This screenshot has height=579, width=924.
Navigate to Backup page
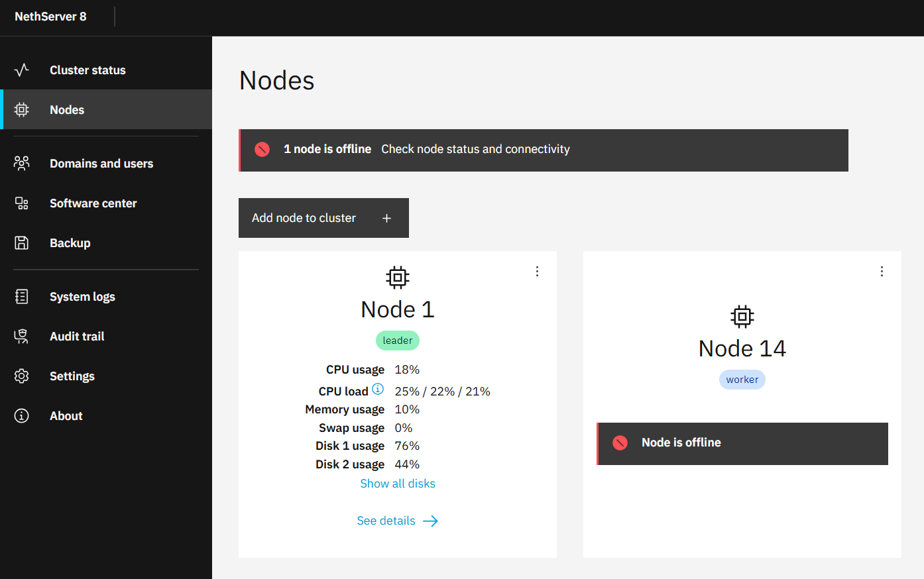[x=106, y=243]
